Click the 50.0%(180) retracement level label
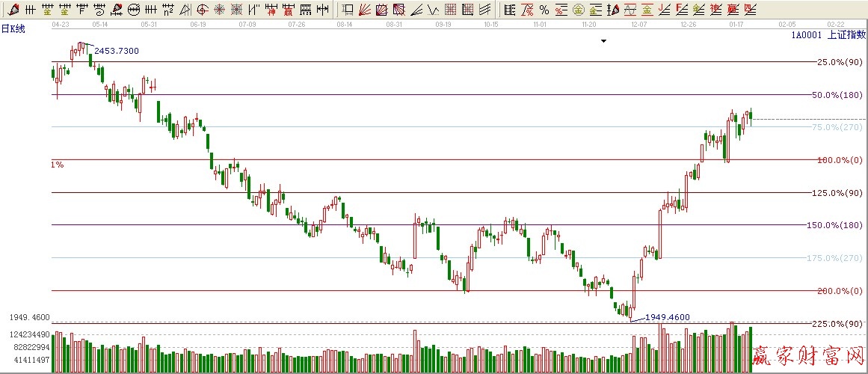Screen dimensions: 868x374 pos(837,95)
